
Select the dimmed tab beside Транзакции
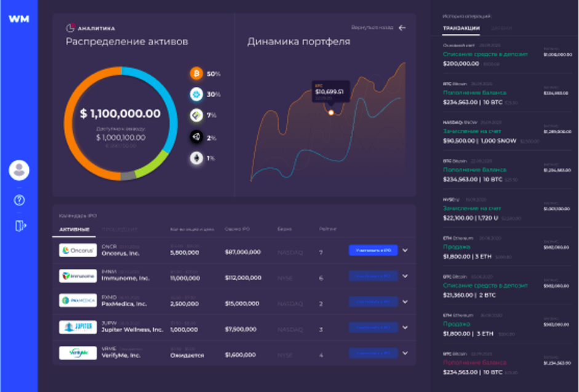pos(501,28)
